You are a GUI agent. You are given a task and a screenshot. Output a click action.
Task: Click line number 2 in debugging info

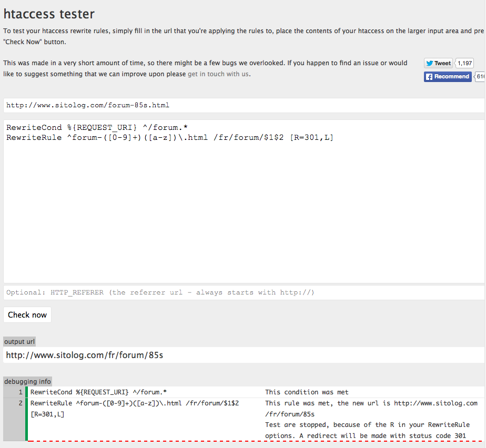point(20,403)
